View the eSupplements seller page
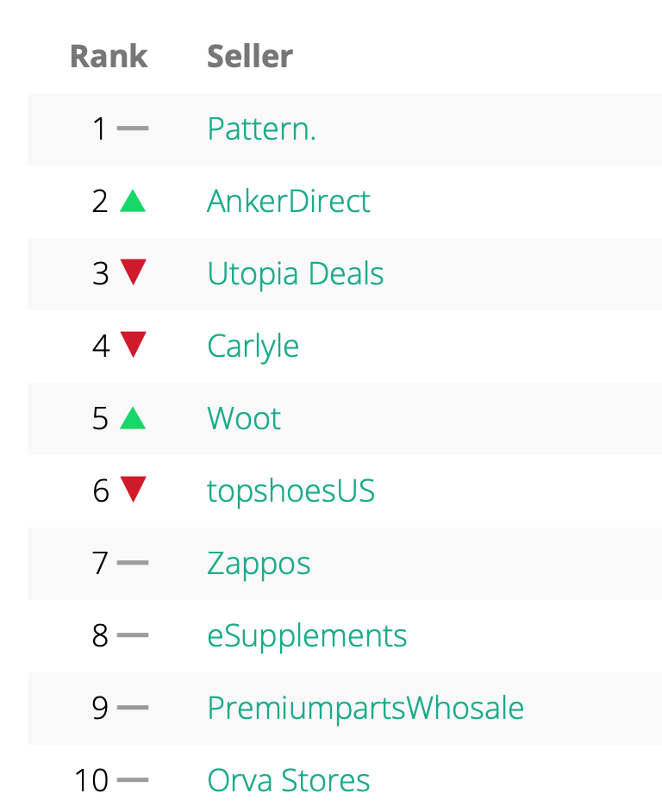The height and width of the screenshot is (812, 662). (x=307, y=636)
